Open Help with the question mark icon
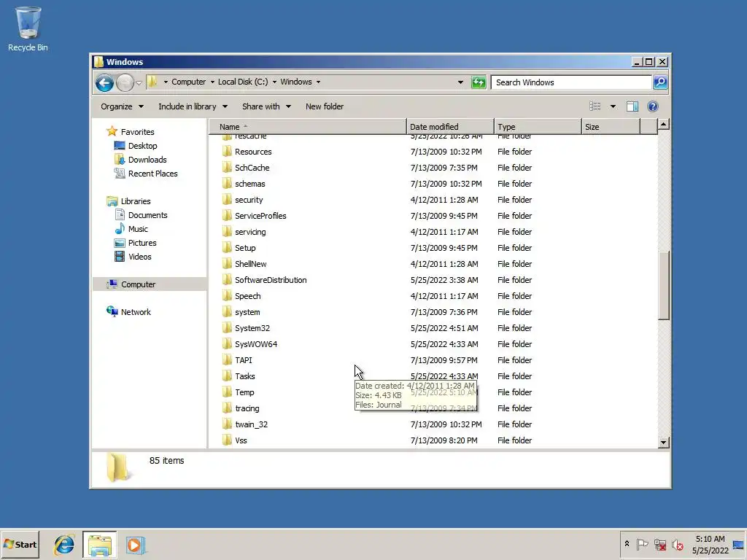 653,106
